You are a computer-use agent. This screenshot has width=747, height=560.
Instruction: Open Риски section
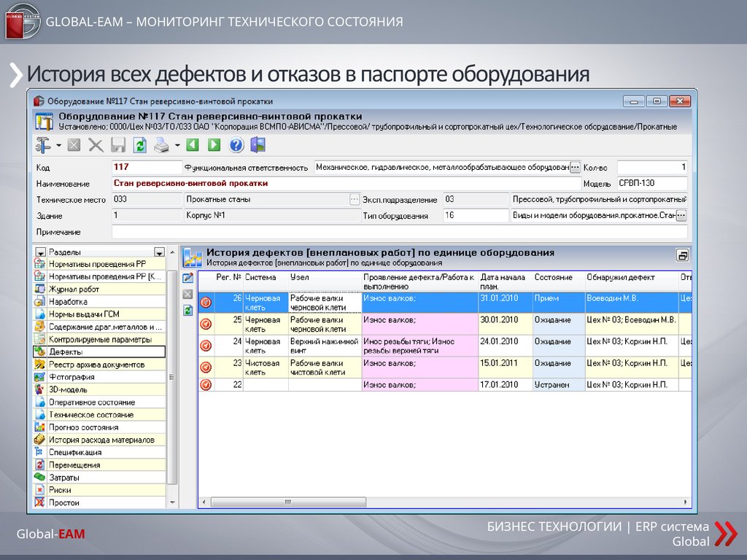click(x=99, y=489)
